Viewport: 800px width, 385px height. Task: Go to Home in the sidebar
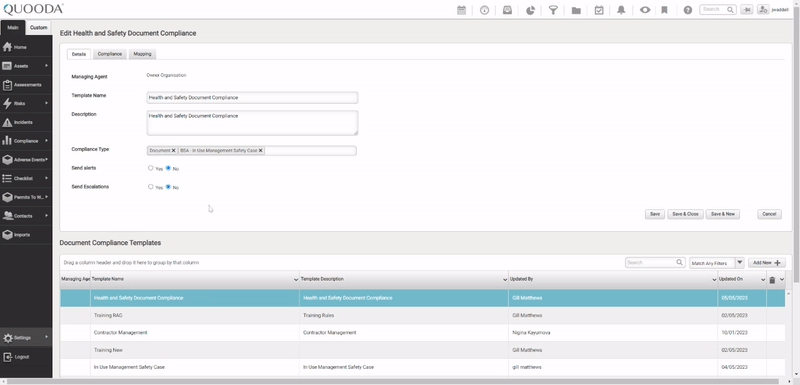point(26,47)
